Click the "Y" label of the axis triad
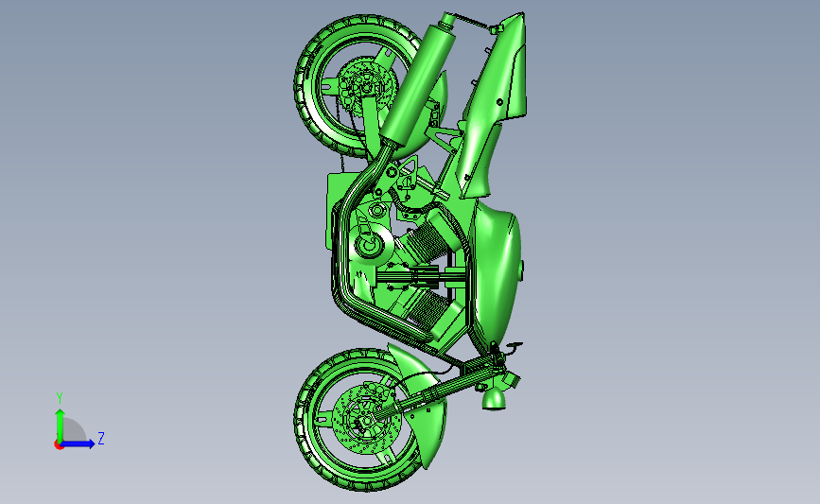 [60, 398]
